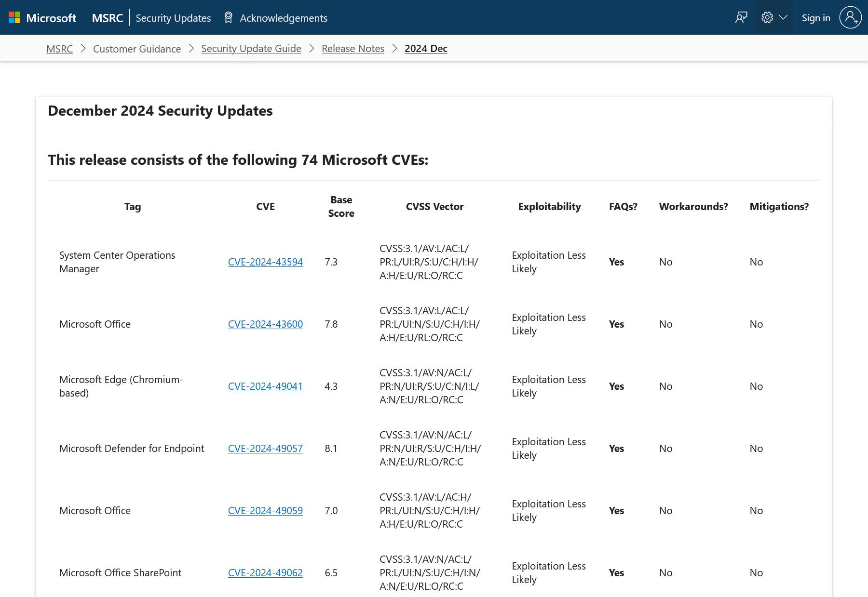Click FAQs Yes for CVE-2024-49057 row
The width and height of the screenshot is (868, 597).
tap(616, 448)
